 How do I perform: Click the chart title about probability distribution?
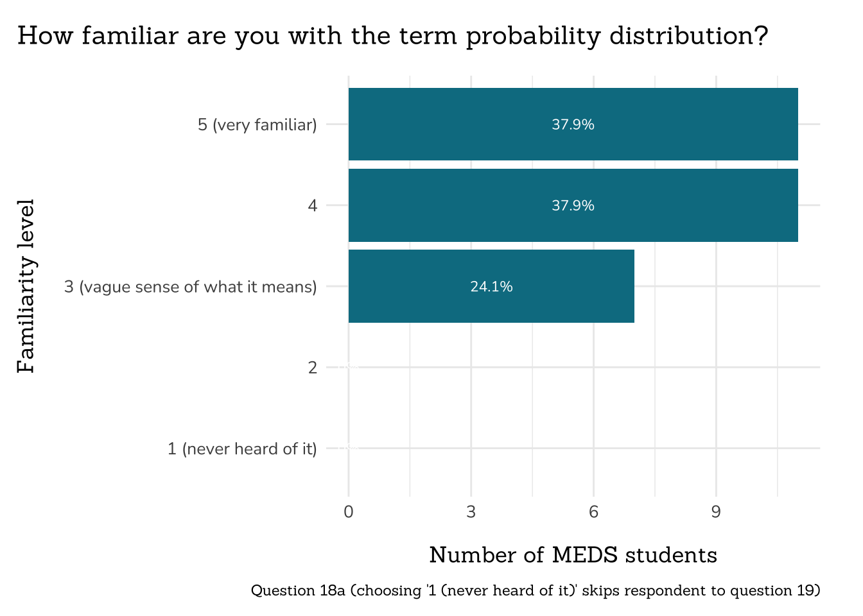coord(392,36)
